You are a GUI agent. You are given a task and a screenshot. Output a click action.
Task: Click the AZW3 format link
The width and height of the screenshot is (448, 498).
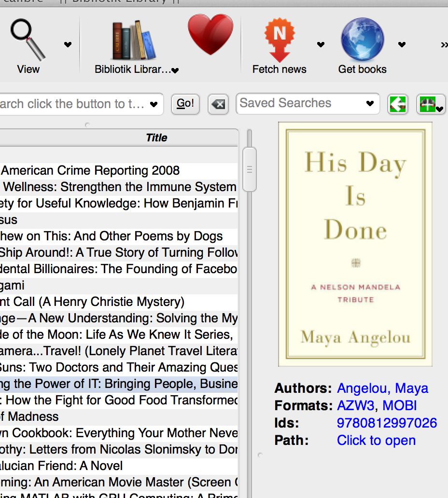point(355,405)
